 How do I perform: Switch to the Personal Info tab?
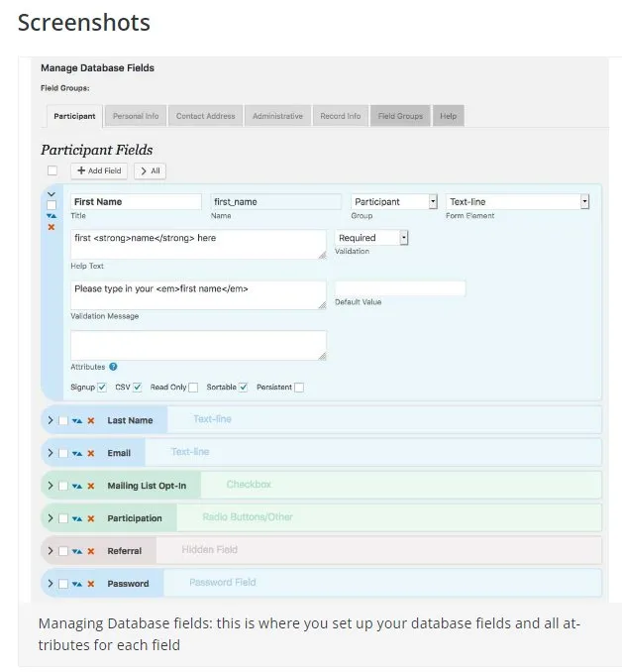[x=136, y=116]
